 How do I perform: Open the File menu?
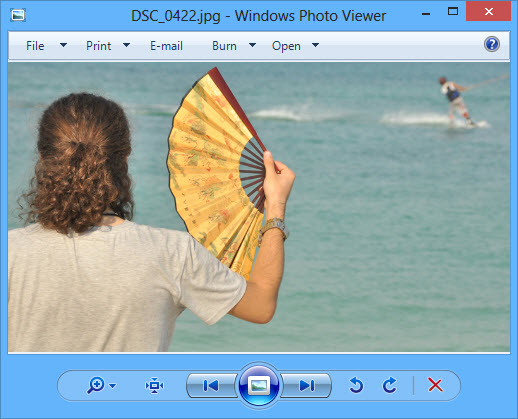click(x=35, y=46)
